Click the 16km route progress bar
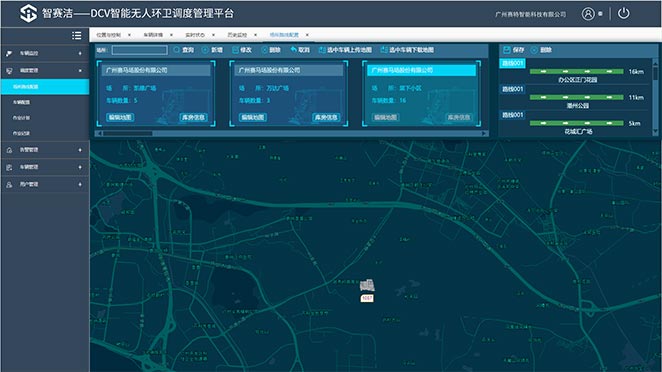 pyautogui.click(x=576, y=71)
